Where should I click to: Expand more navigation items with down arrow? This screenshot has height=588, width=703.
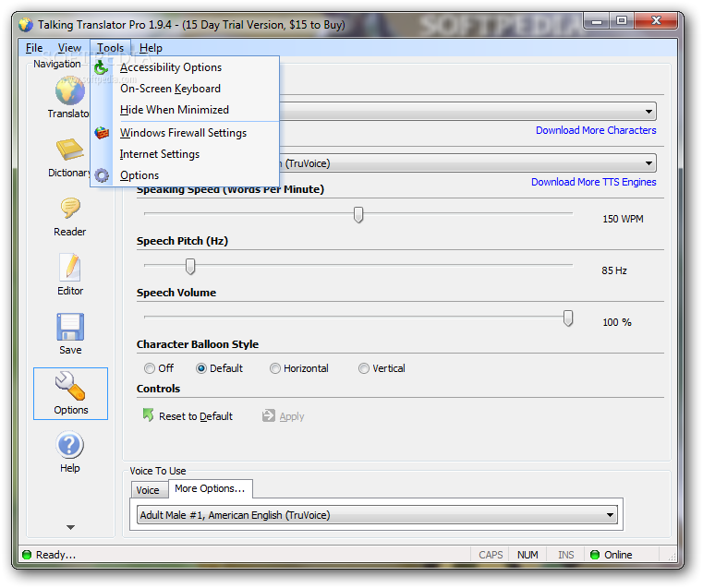pos(70,527)
